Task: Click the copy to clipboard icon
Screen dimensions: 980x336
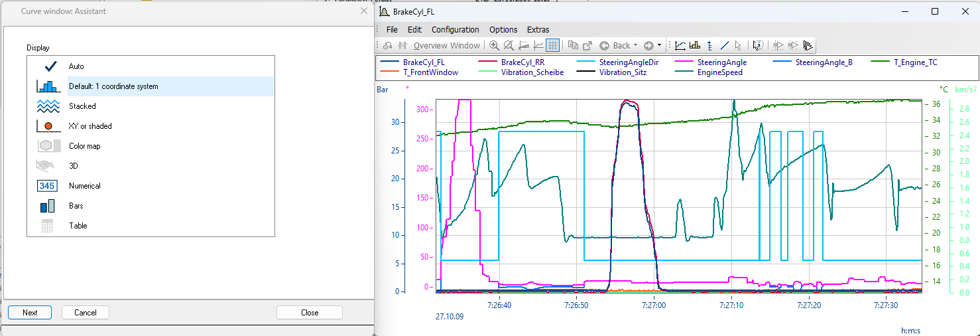Action: pyautogui.click(x=573, y=46)
